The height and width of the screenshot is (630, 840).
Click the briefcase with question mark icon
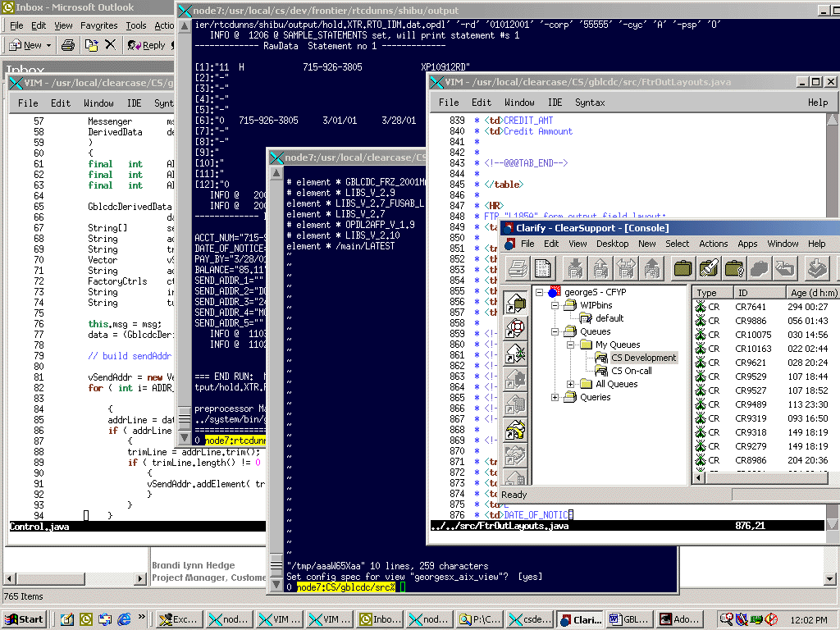point(734,268)
